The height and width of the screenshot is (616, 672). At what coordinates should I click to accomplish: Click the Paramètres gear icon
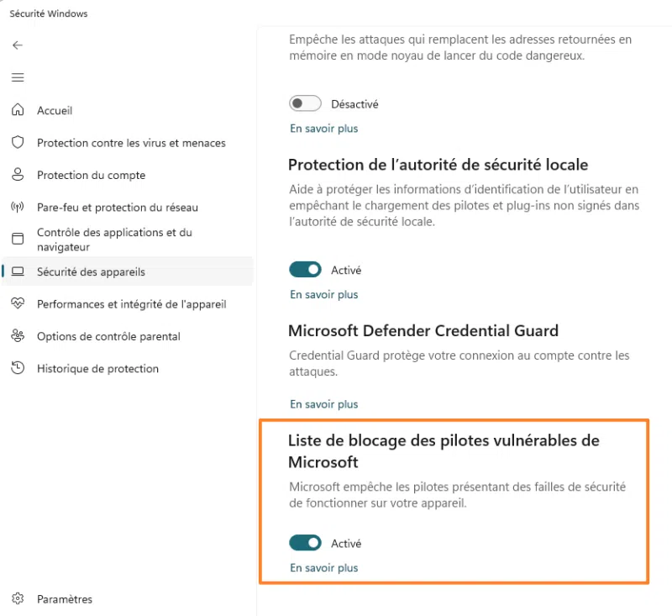point(18,599)
